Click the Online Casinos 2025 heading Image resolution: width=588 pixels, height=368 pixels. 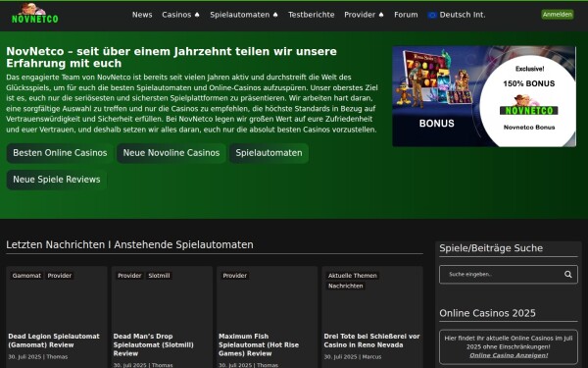pyautogui.click(x=487, y=313)
